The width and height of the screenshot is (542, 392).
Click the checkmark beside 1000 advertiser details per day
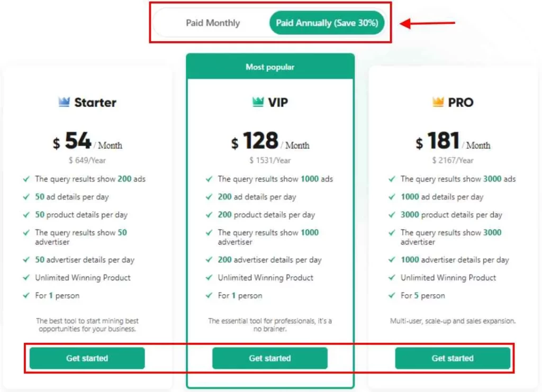pos(392,259)
